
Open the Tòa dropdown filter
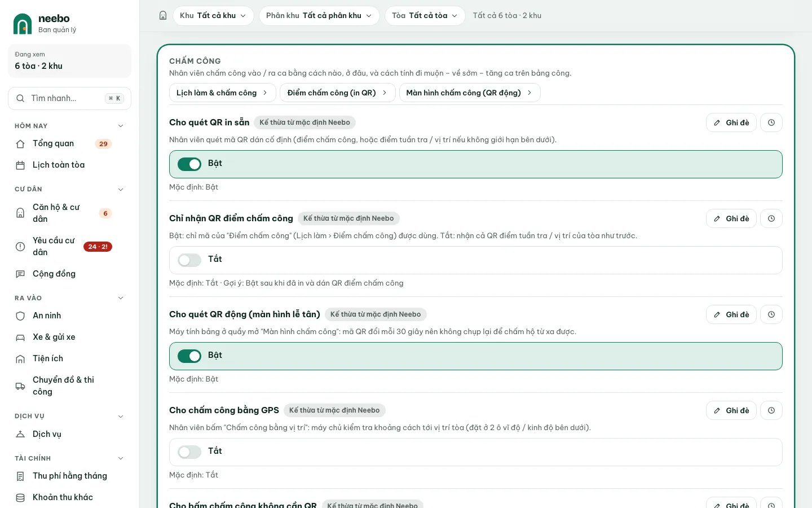click(425, 16)
